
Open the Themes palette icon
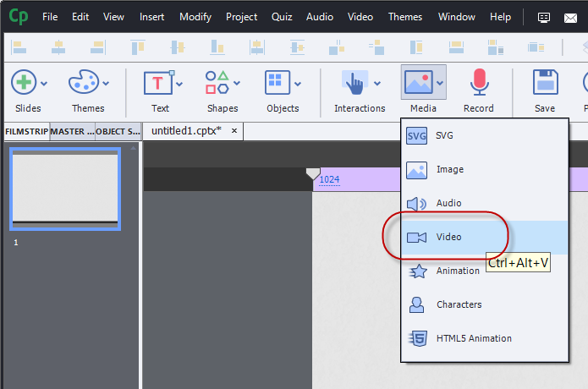coord(83,83)
